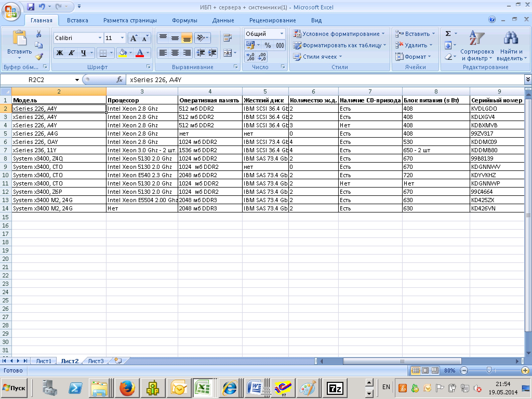Open number format Общий dropdown

(x=282, y=34)
